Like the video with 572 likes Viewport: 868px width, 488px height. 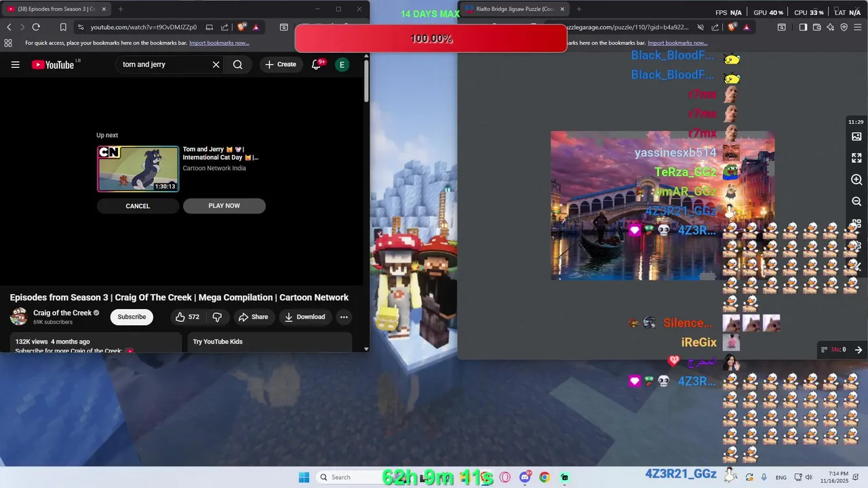[187, 317]
